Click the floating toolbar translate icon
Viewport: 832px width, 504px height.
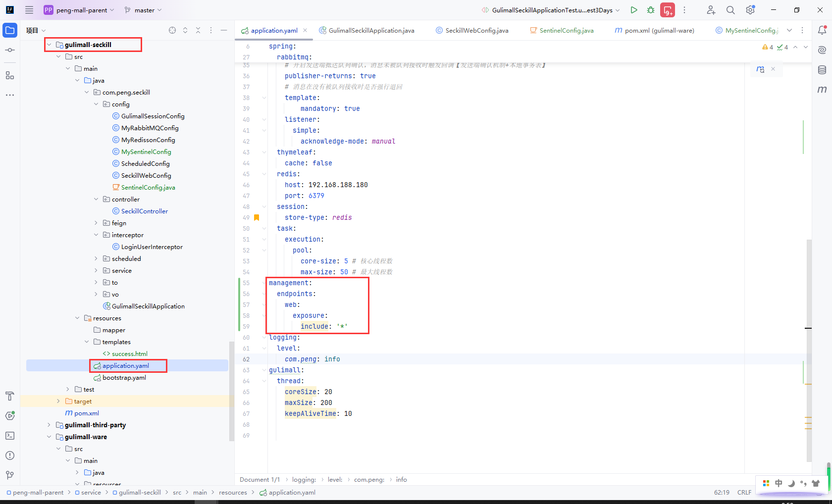pos(761,69)
